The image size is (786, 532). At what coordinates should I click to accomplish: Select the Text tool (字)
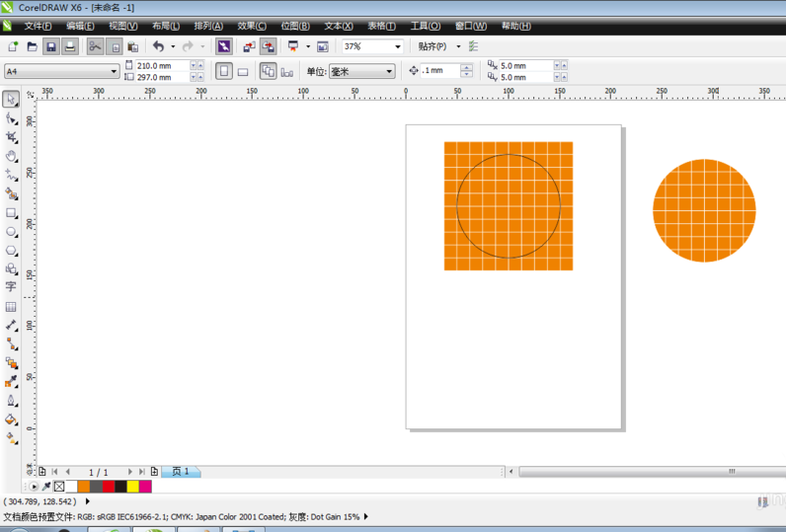[11, 287]
